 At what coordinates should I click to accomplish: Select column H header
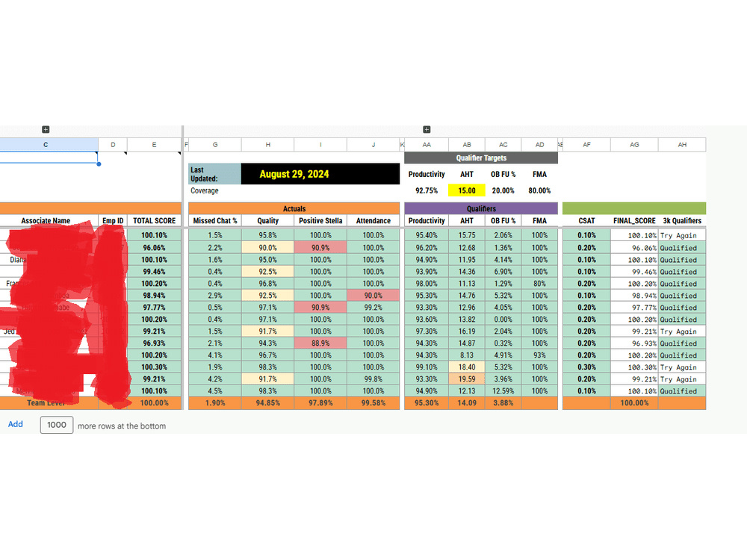point(267,145)
